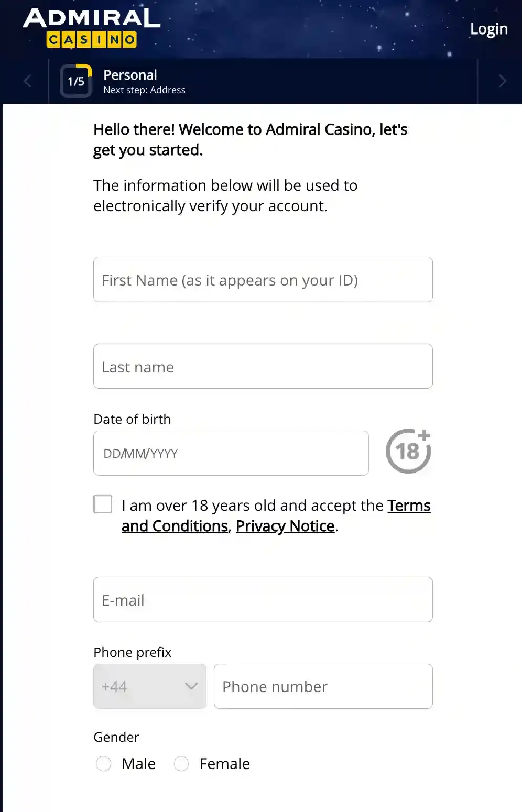Focus the First Name input field
The height and width of the screenshot is (812, 522).
263,280
